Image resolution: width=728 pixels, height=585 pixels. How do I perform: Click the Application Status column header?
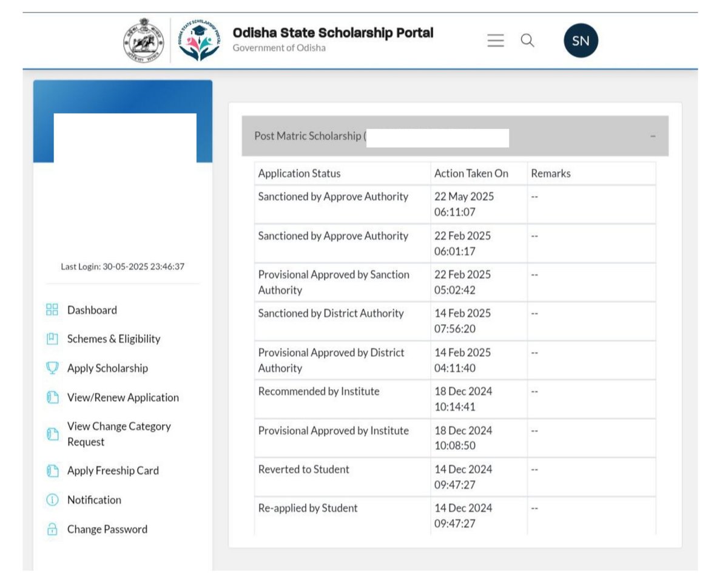[x=300, y=174]
